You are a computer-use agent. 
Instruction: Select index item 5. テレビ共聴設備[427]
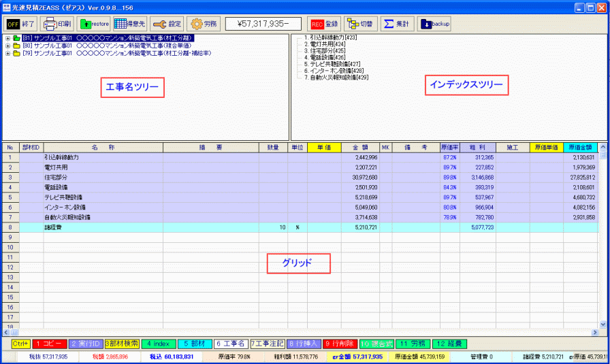coord(332,64)
